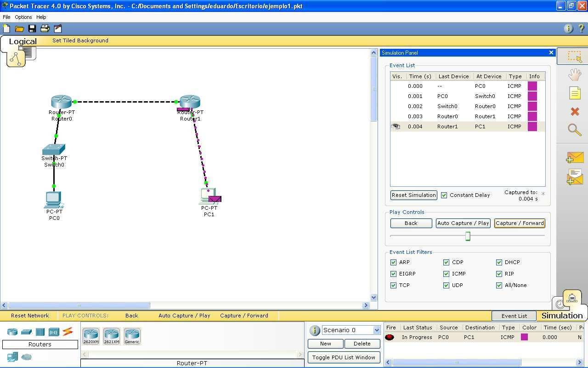588x368 pixels.
Task: Open the File menu
Action: 6,17
